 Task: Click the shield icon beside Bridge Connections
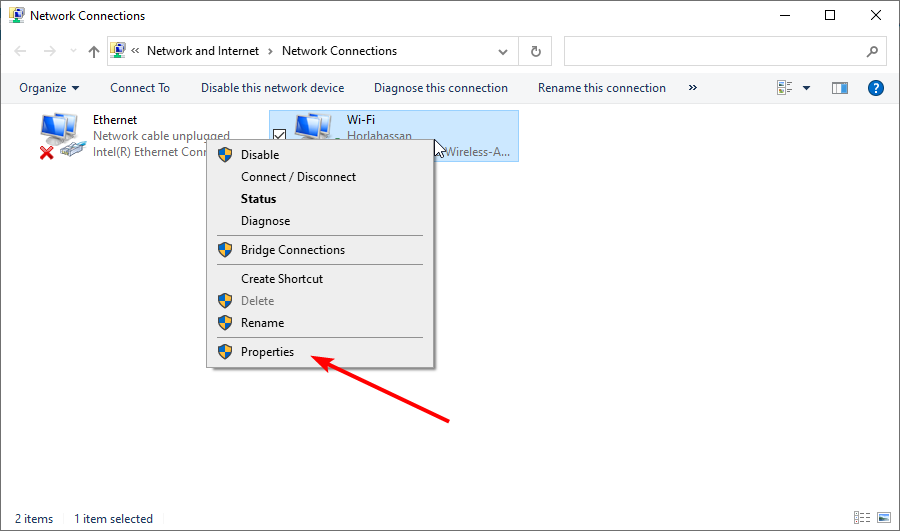coord(225,250)
